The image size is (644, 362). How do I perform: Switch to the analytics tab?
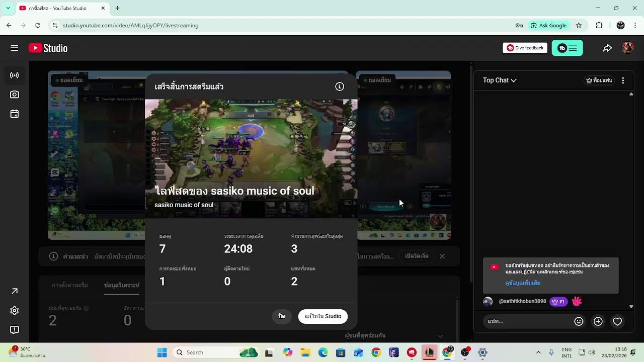[122, 285]
